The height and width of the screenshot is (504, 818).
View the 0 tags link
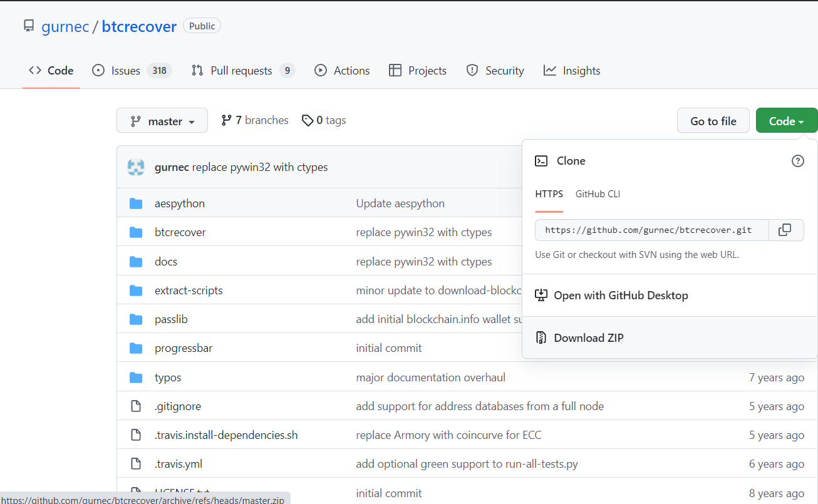click(324, 120)
